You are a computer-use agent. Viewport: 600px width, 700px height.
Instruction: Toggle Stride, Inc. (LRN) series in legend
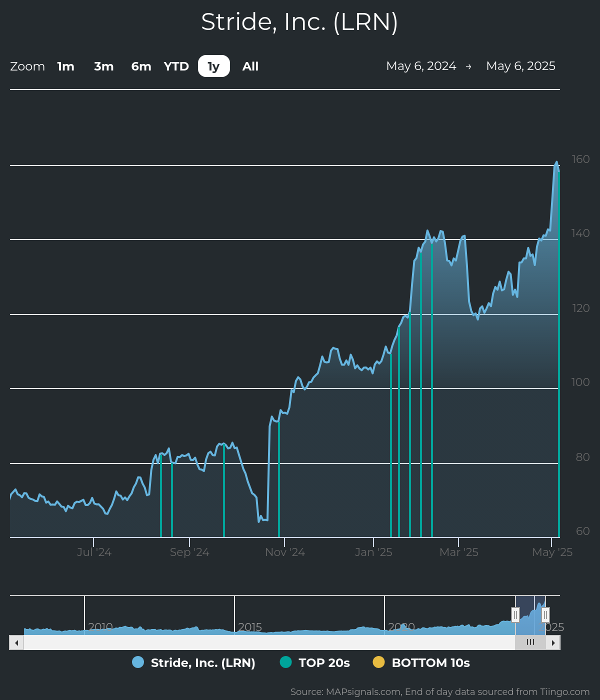pos(194,662)
